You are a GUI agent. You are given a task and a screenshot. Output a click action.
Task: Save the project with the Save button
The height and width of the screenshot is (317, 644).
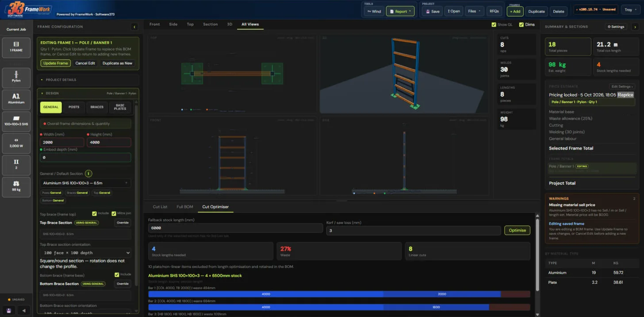[432, 11]
